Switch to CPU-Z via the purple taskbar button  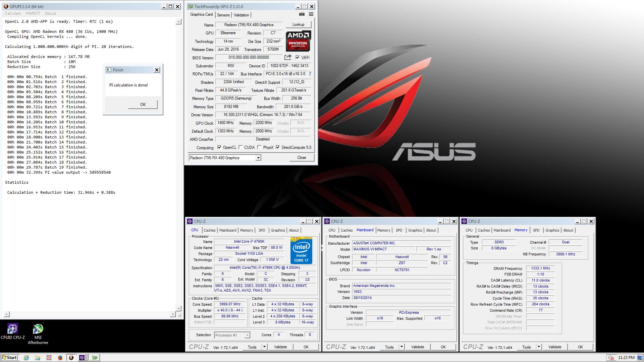pos(82,358)
